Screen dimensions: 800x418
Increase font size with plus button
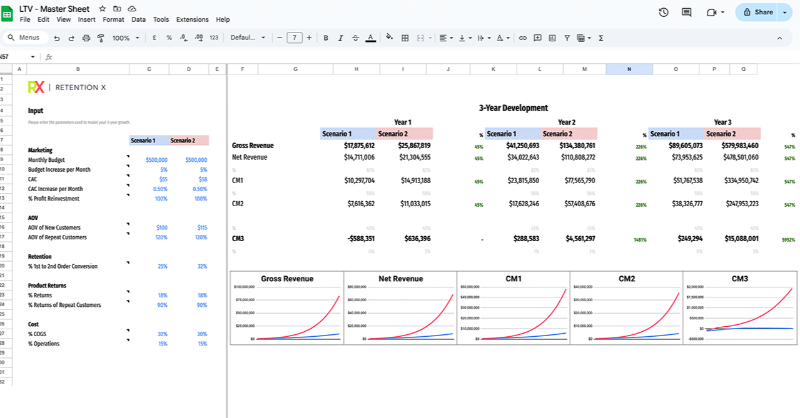click(309, 38)
